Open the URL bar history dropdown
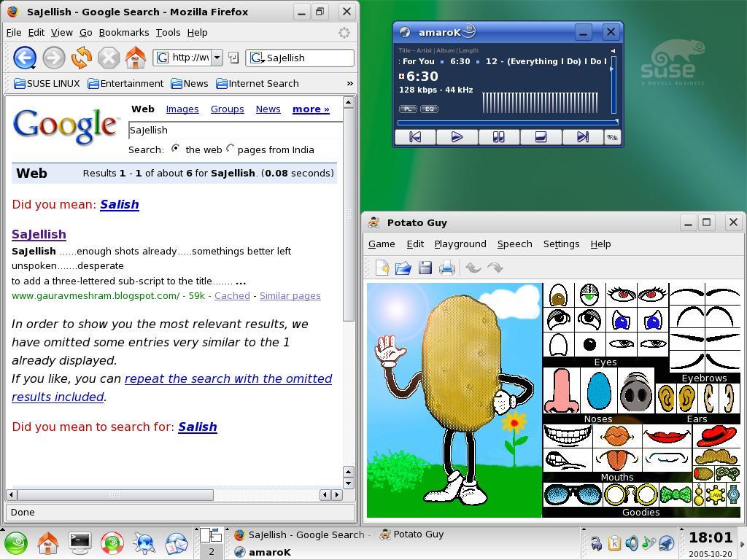 pyautogui.click(x=217, y=58)
